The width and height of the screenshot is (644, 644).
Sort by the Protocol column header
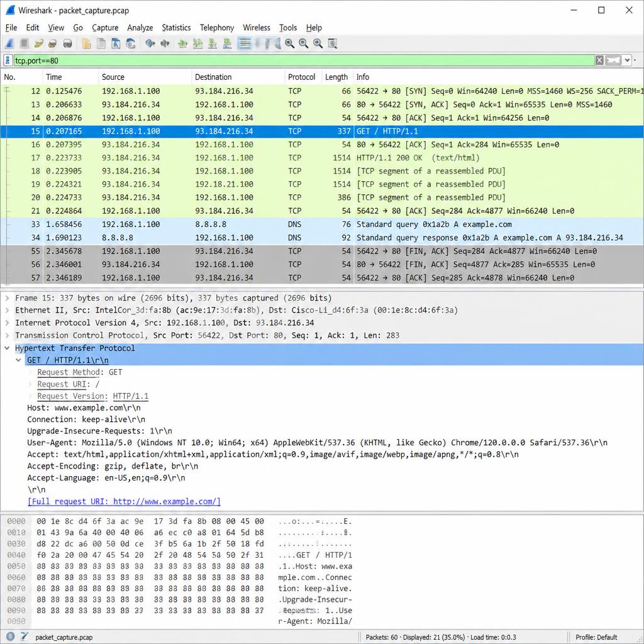tap(303, 77)
